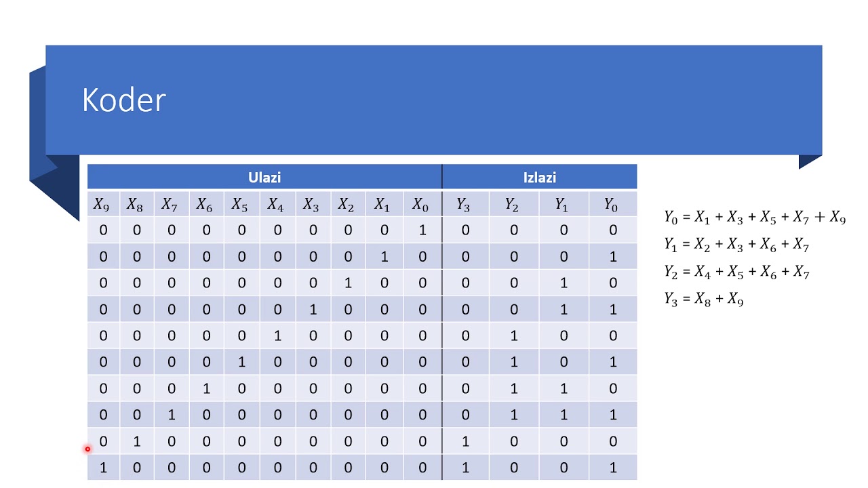Click the X9 column header

(102, 204)
